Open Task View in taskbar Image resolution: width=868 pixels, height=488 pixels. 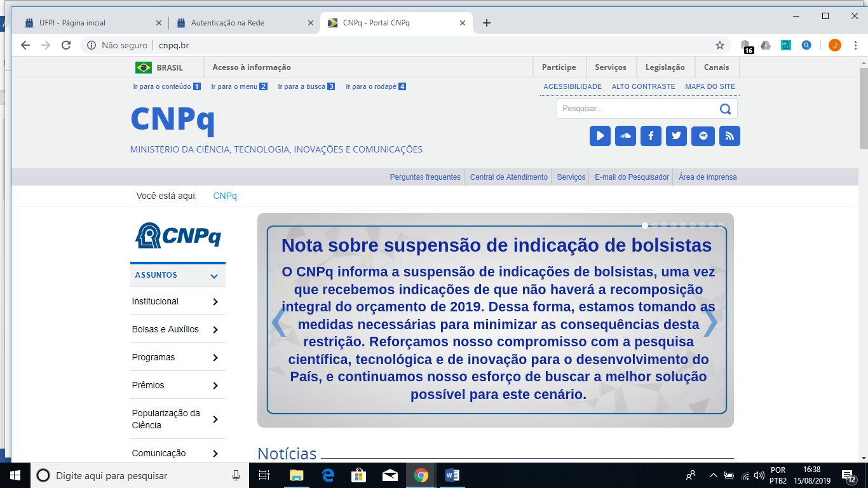coord(265,475)
